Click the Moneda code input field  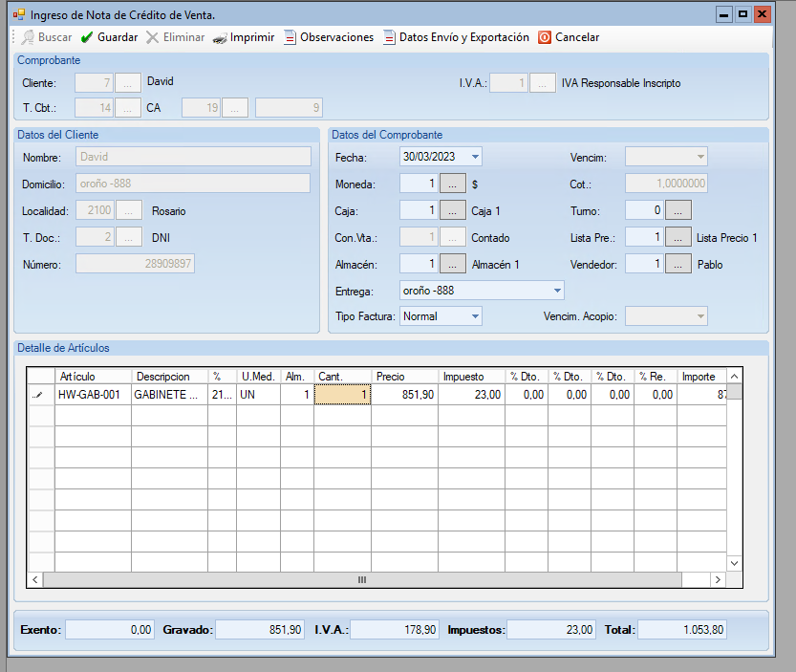coord(419,184)
